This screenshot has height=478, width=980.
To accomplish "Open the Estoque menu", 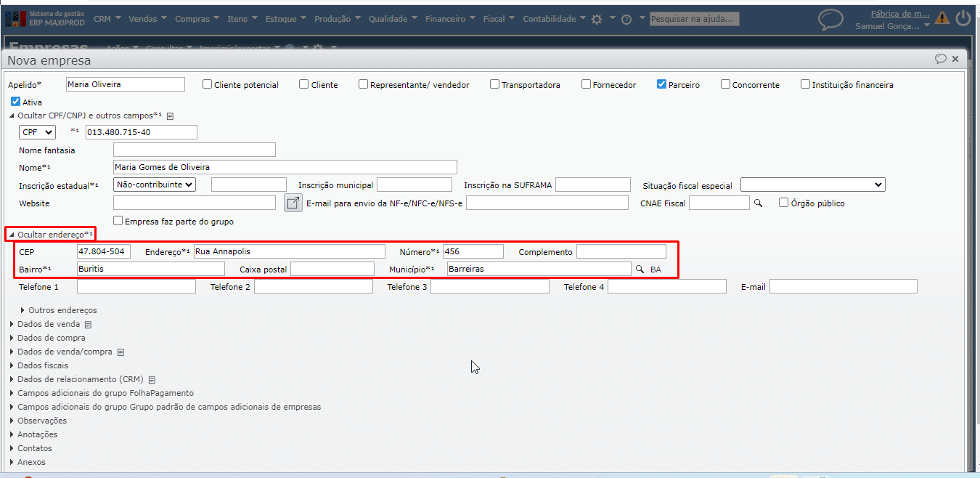I will 285,19.
